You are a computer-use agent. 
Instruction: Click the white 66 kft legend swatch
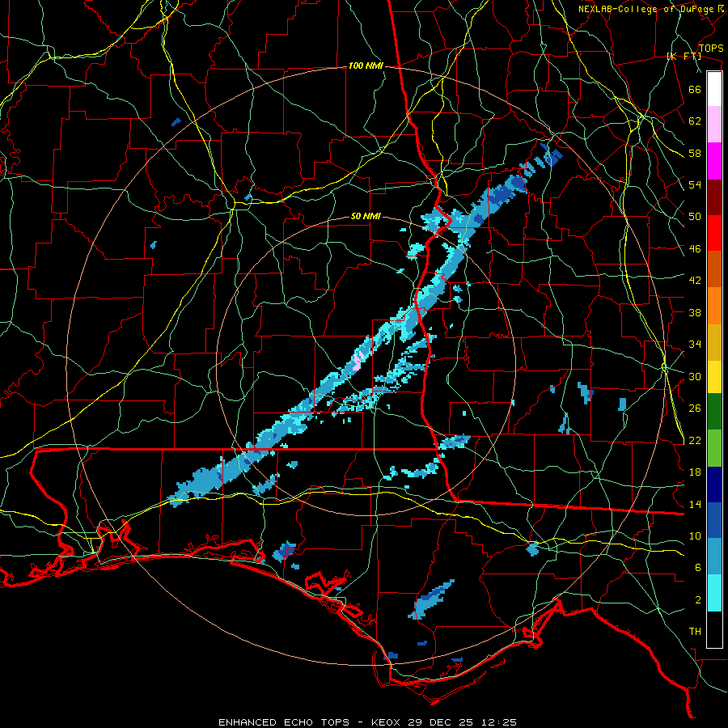pyautogui.click(x=714, y=89)
